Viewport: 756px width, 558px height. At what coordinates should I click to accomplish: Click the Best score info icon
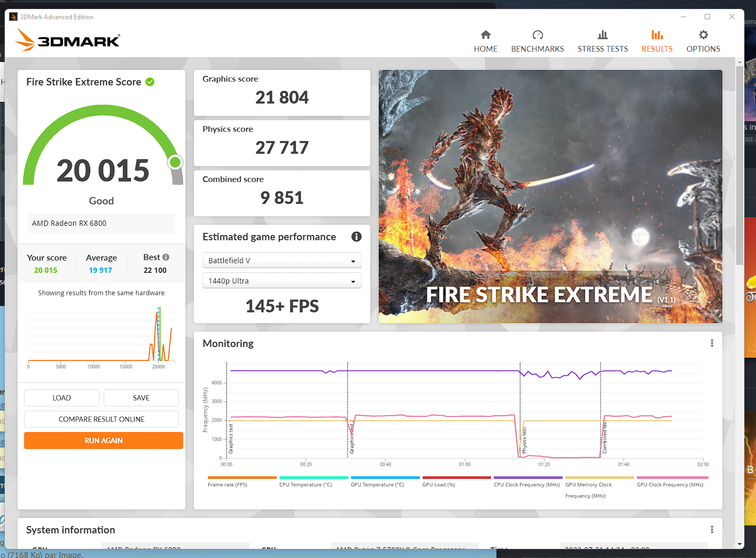pos(166,257)
